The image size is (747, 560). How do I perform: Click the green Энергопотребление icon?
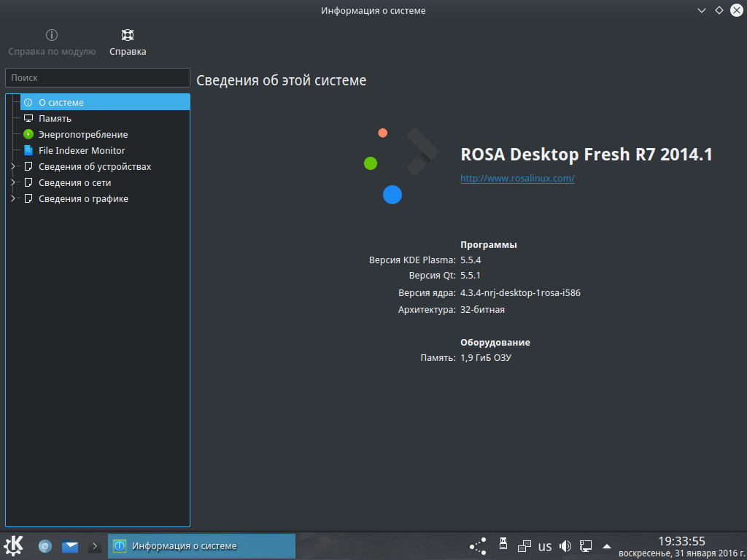point(28,134)
